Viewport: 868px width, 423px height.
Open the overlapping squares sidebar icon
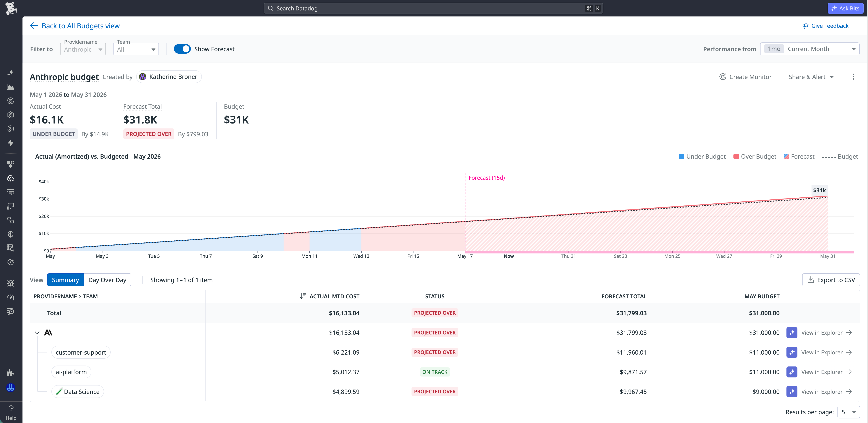click(x=11, y=206)
